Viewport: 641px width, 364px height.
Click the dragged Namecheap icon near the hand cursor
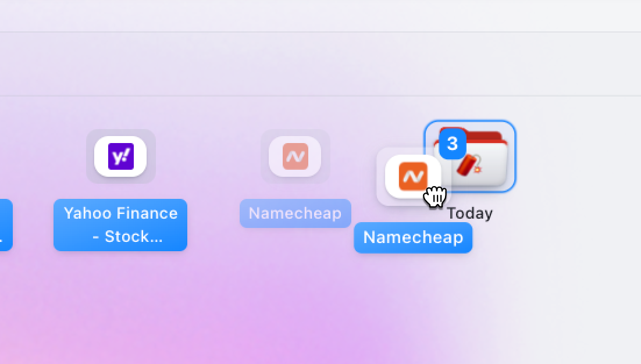pyautogui.click(x=413, y=177)
